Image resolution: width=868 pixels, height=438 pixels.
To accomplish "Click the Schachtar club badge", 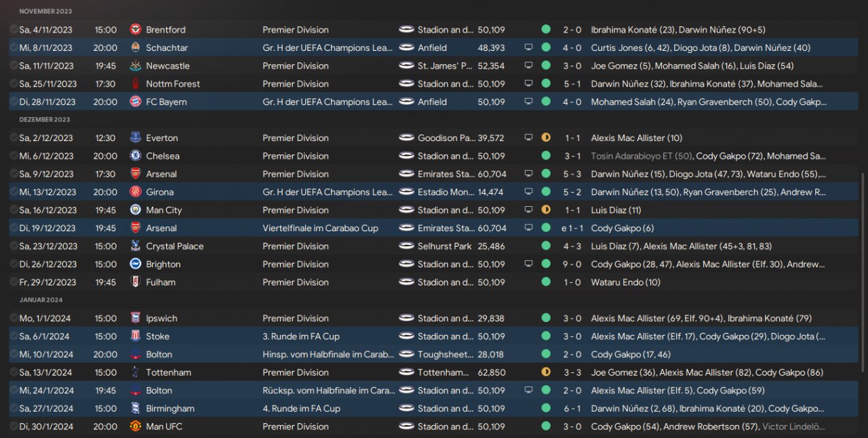I will click(x=135, y=48).
